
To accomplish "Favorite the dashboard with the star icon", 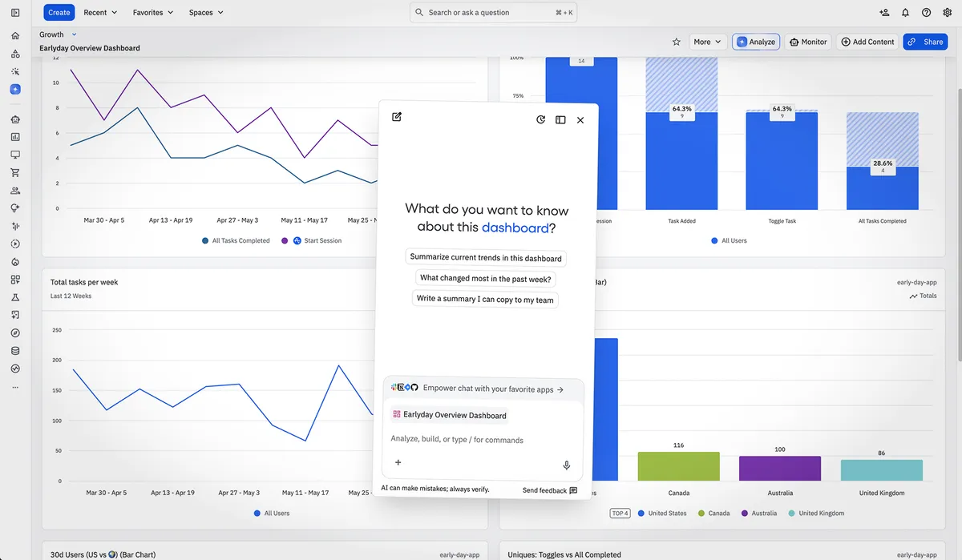I will (676, 42).
